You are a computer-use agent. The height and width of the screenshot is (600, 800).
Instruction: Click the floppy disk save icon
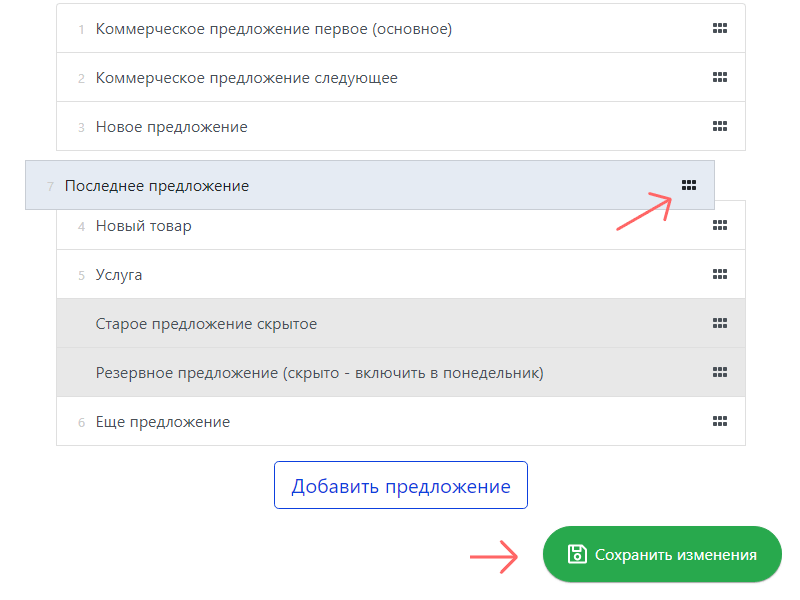point(576,554)
